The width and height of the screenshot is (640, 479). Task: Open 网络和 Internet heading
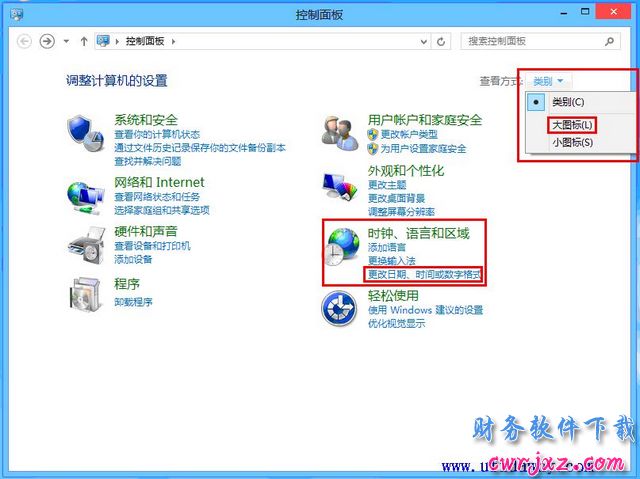tap(159, 182)
